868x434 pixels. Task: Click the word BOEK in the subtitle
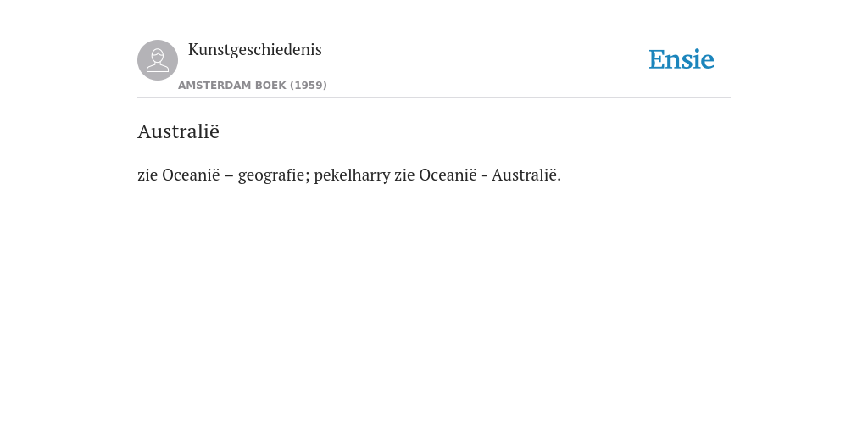point(272,86)
